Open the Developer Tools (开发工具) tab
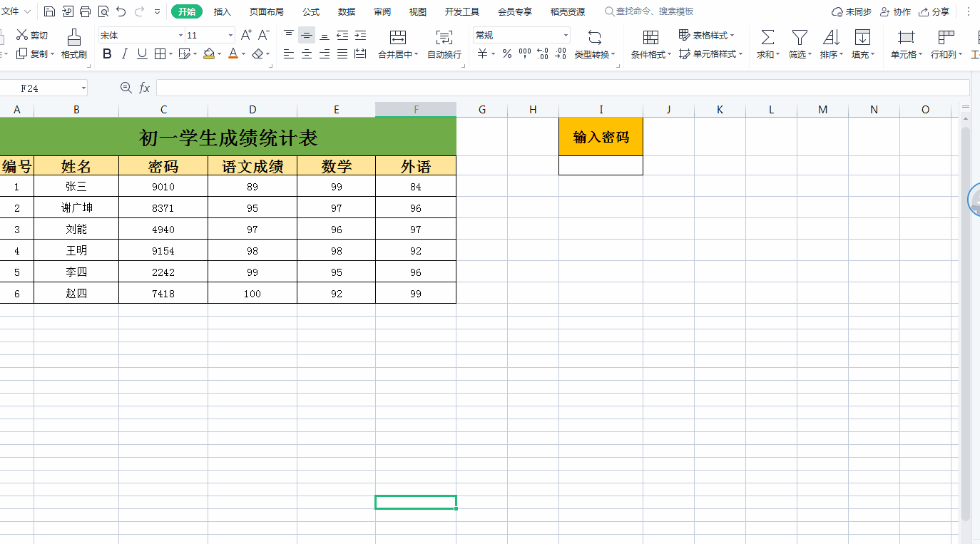980x544 pixels. pyautogui.click(x=462, y=11)
